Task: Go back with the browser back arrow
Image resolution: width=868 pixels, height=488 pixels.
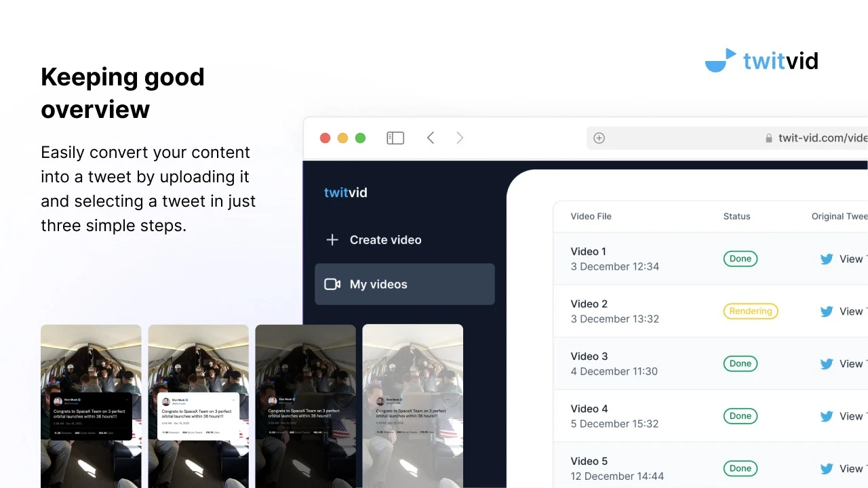Action: tap(430, 138)
